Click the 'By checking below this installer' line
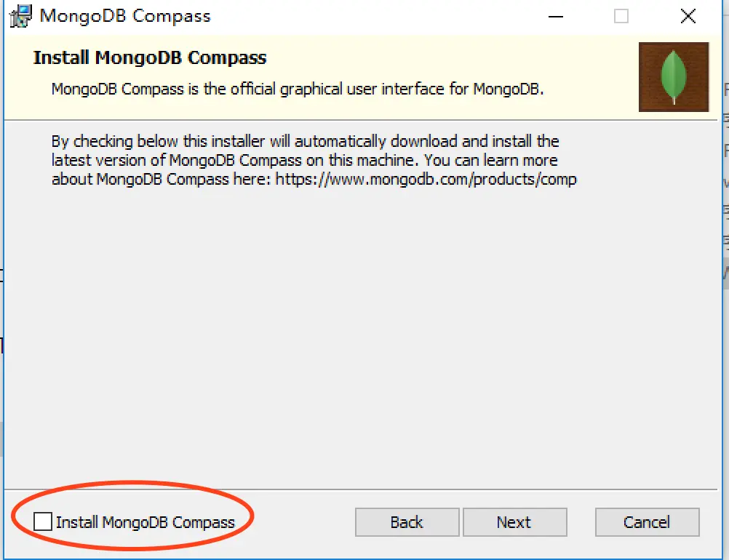Image resolution: width=729 pixels, height=560 pixels. (305, 141)
